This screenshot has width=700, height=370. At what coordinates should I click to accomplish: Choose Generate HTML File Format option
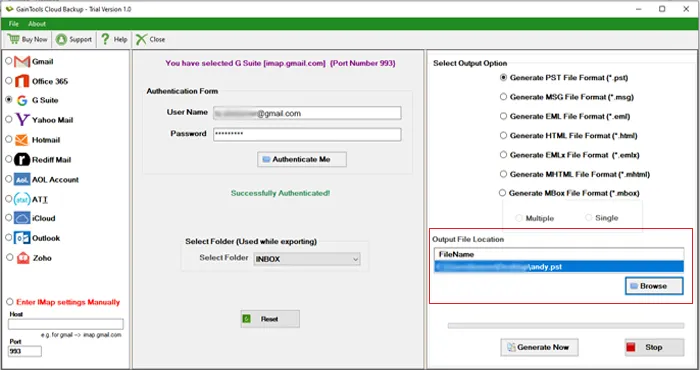(x=503, y=135)
